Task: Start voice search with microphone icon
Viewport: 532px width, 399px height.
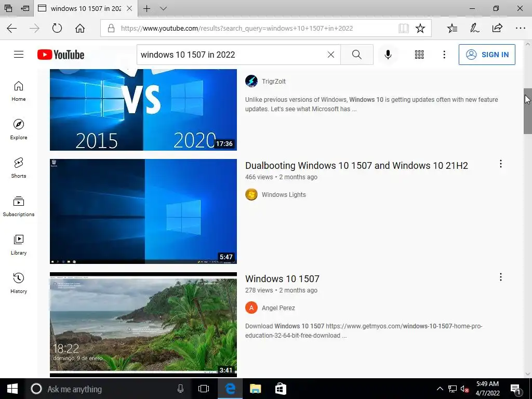Action: tap(388, 54)
